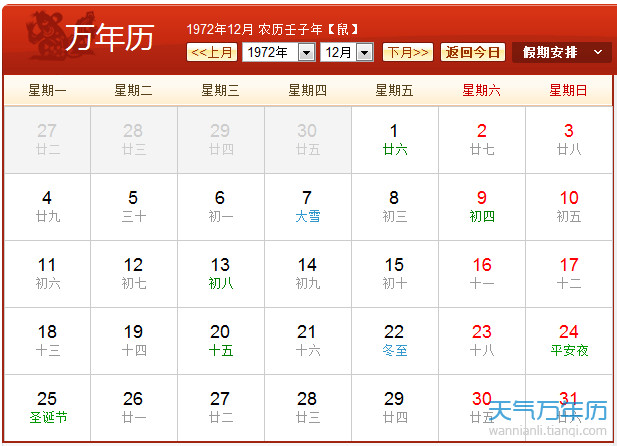
Task: Click the 星期二 column header
Action: pyautogui.click(x=133, y=91)
